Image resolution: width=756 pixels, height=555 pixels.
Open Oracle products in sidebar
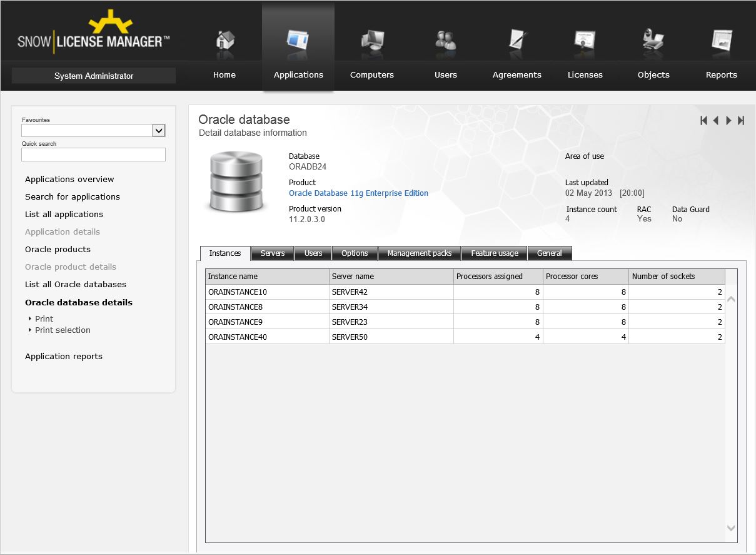[x=58, y=250]
